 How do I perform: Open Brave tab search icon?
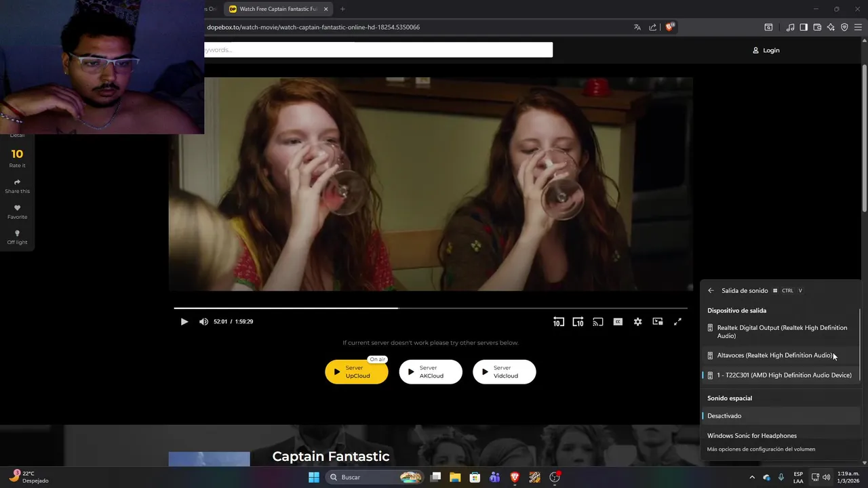[768, 27]
